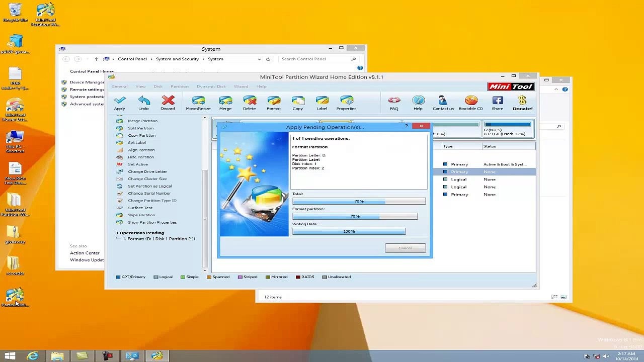The width and height of the screenshot is (644, 362).
Task: Click the Mirrored legend color swatch
Action: [x=268, y=277]
